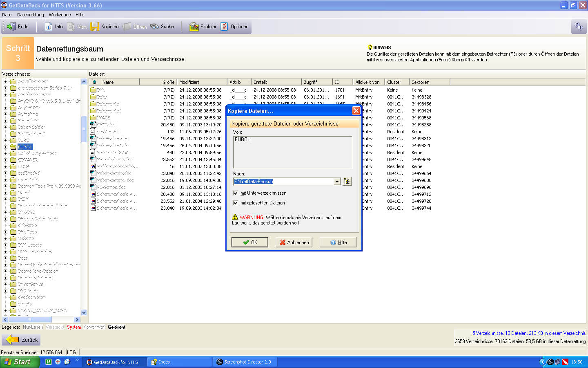
Task: Click the round S tray icon
Action: [550, 362]
